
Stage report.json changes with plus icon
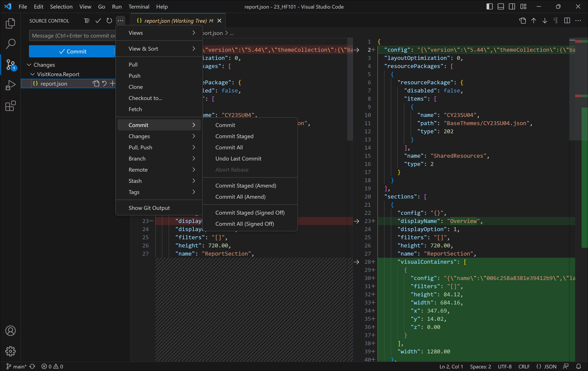112,84
